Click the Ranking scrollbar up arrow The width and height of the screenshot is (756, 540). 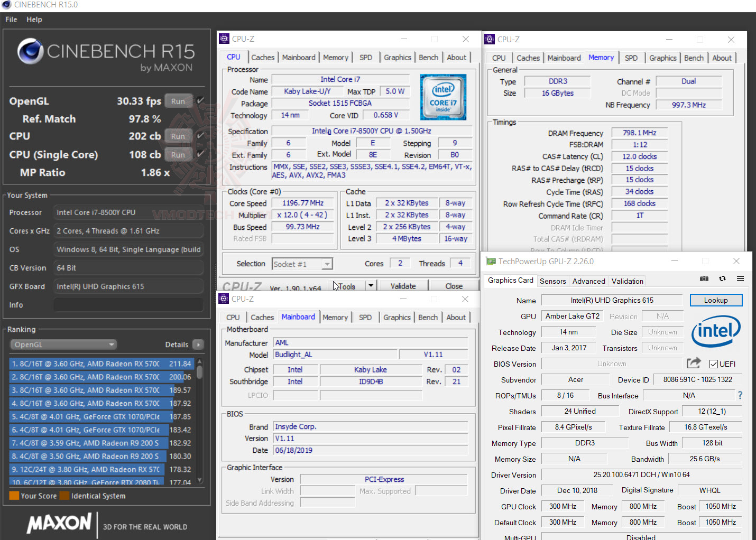[x=200, y=361]
